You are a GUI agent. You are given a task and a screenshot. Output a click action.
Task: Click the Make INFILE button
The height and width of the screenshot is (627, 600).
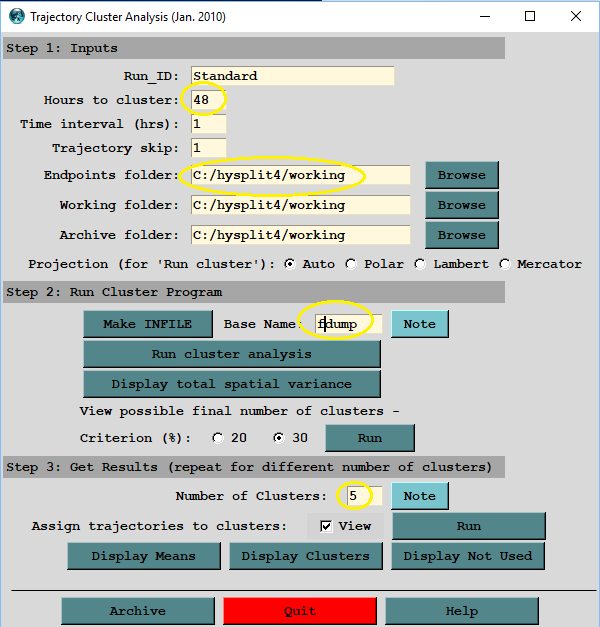tap(147, 324)
